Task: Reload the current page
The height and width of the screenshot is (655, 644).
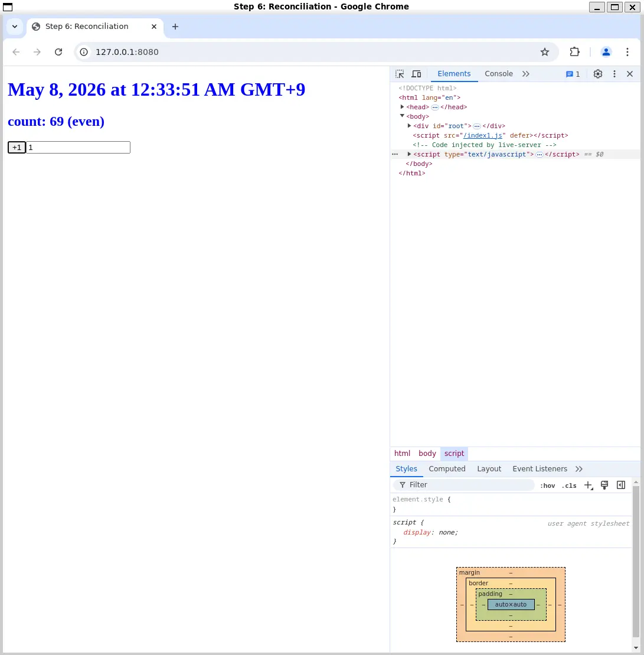Action: pos(58,52)
